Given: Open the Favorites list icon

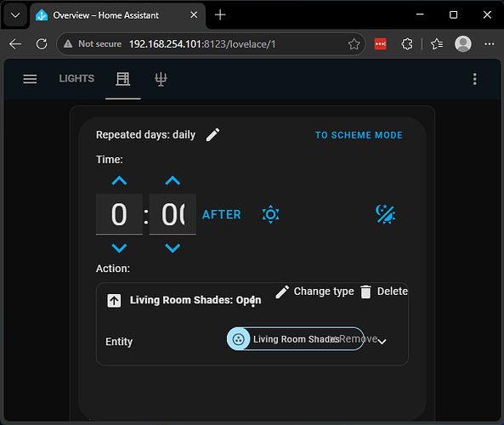Looking at the screenshot, I should click(437, 44).
